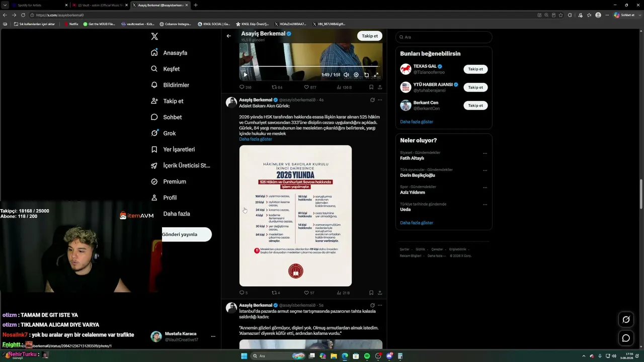Click the İçerik Üreticisi rocket icon
The height and width of the screenshot is (362, 644).
[154, 165]
